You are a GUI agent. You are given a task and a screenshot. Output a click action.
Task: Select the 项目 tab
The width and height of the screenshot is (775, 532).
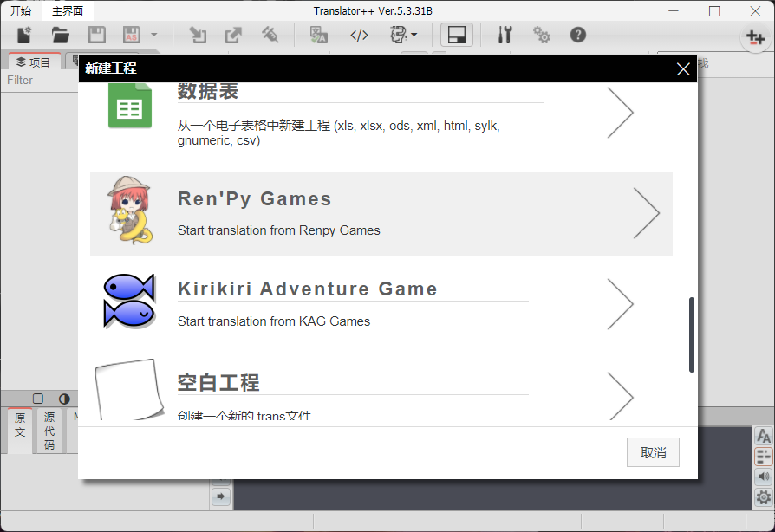[34, 62]
